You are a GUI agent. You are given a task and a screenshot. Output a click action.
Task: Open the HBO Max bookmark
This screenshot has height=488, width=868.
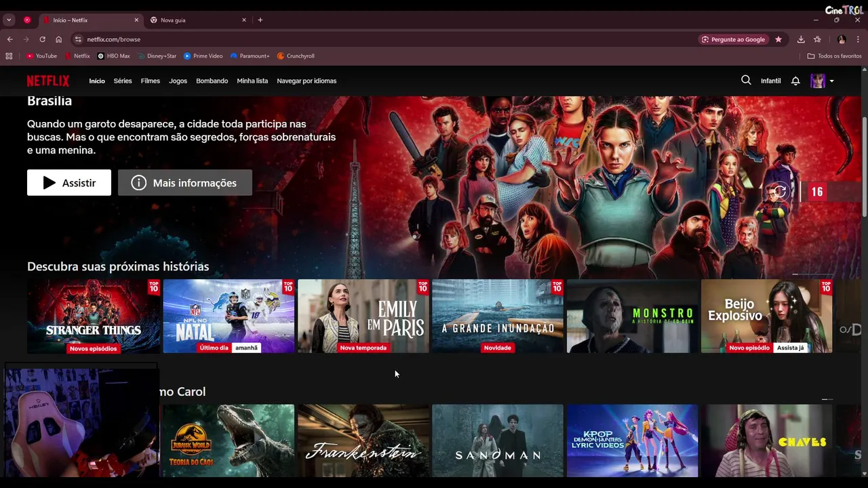113,56
